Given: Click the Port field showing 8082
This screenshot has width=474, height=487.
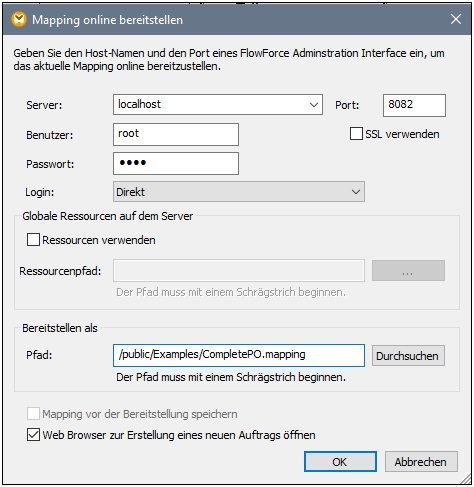Looking at the screenshot, I should pos(414,105).
